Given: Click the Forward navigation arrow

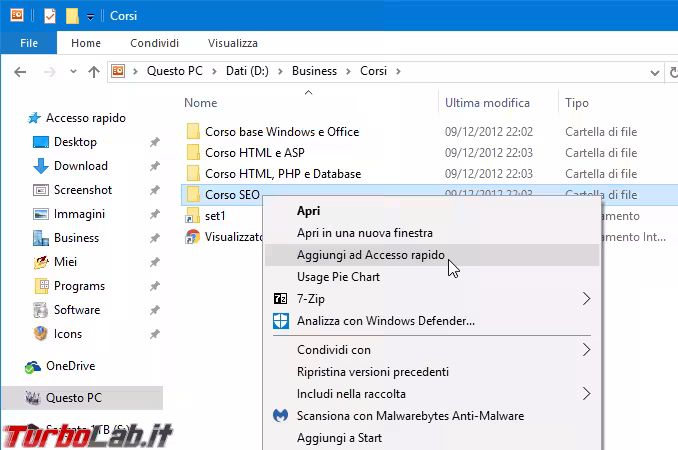Looking at the screenshot, I should [49, 72].
